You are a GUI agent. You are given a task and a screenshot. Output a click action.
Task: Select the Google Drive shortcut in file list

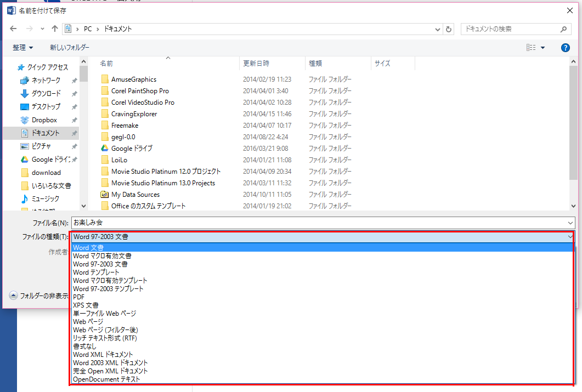[x=132, y=149]
